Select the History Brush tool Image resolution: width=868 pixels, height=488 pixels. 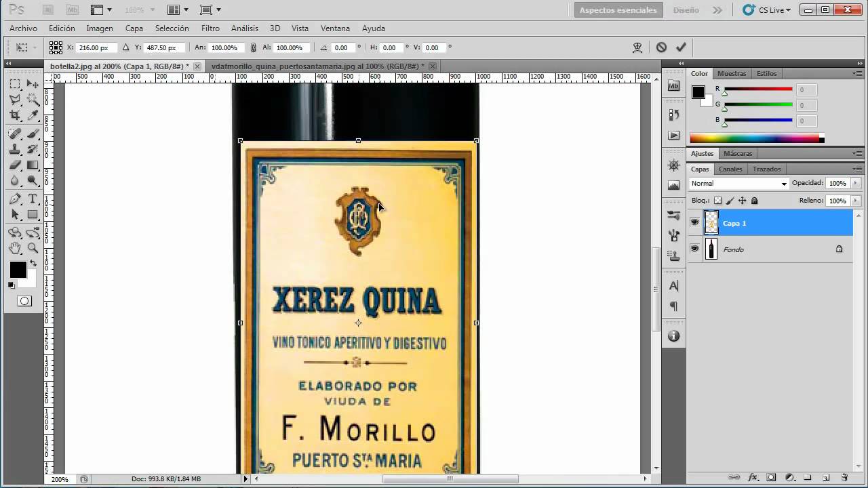(33, 149)
